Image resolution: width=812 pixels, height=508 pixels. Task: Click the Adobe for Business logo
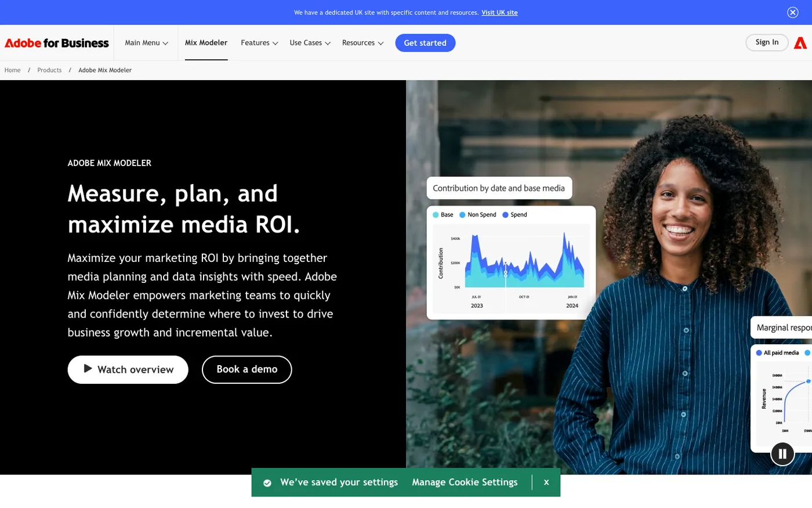pos(57,43)
